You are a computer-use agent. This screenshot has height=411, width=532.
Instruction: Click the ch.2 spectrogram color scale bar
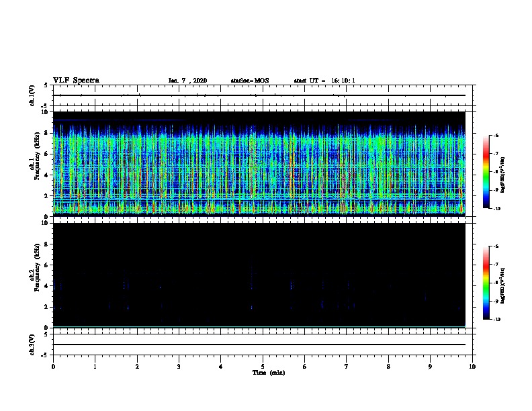point(486,283)
